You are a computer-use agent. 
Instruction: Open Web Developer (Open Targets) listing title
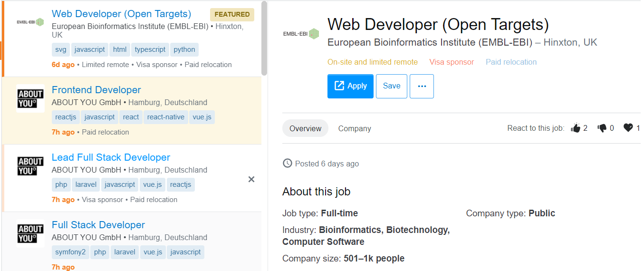pos(121,14)
